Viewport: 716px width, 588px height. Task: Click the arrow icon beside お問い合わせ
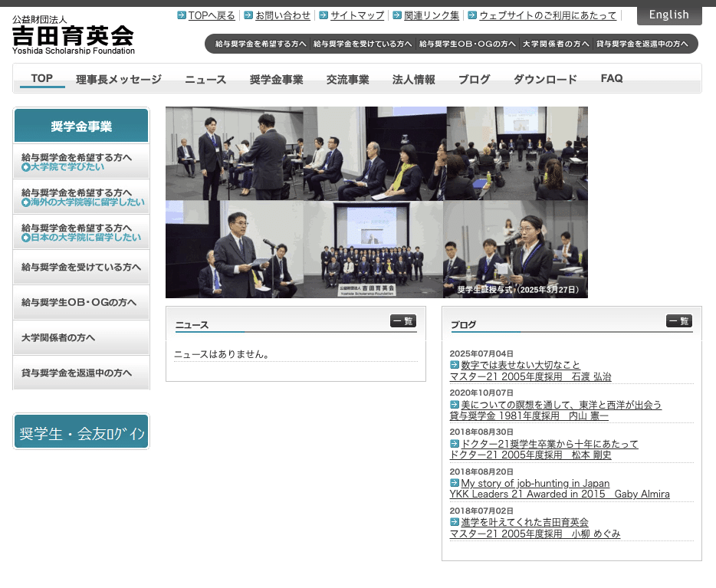coord(248,15)
